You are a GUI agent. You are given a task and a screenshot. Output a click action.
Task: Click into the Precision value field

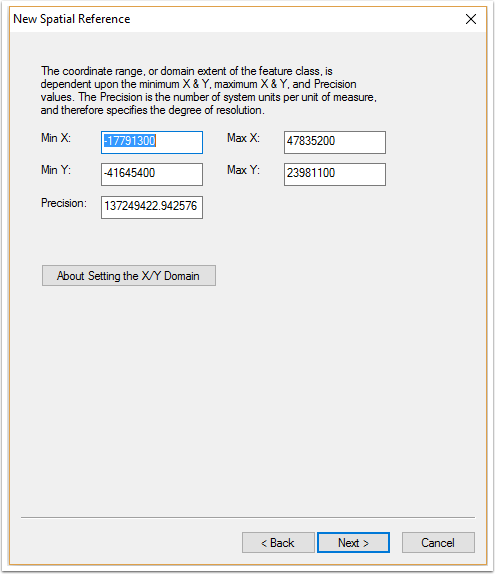pyautogui.click(x=152, y=208)
